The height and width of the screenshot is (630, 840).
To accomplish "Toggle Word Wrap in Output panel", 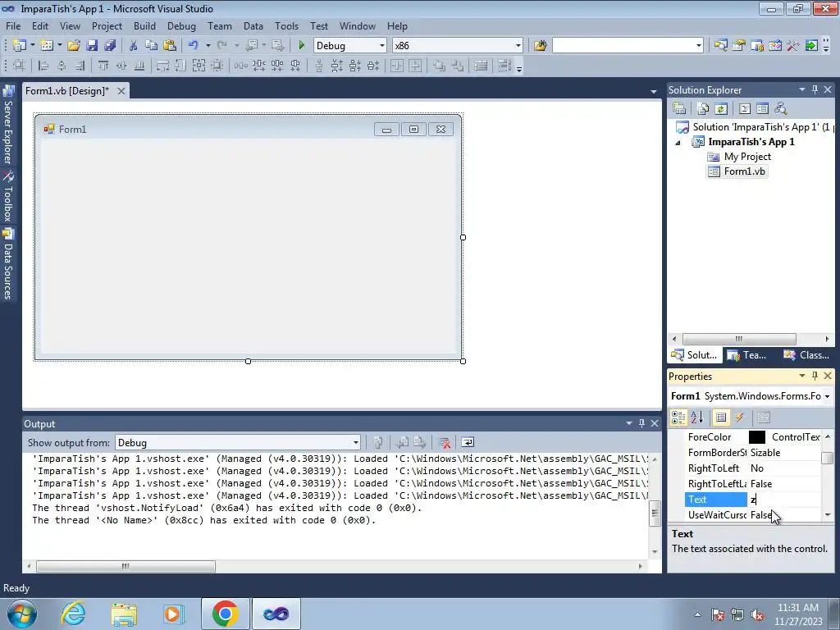I will pos(468,442).
